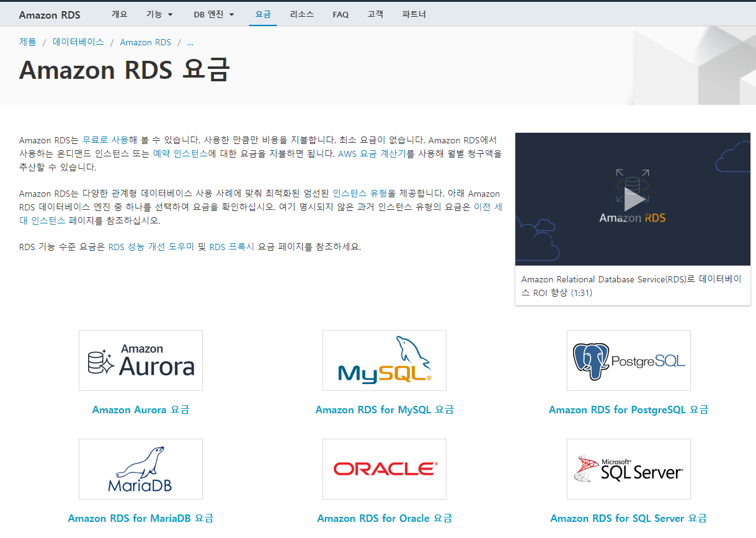Open the 파트너 tab
Screen dimensions: 756x538
click(414, 14)
